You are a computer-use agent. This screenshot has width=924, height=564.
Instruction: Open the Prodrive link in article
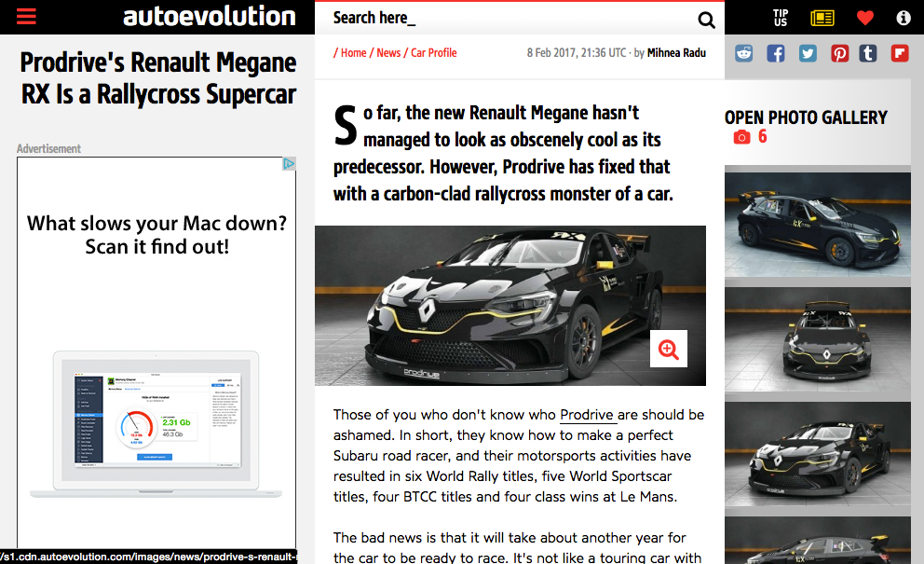pos(586,415)
